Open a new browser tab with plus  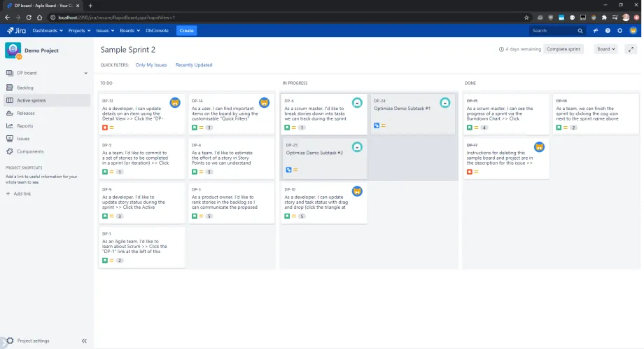coord(90,6)
